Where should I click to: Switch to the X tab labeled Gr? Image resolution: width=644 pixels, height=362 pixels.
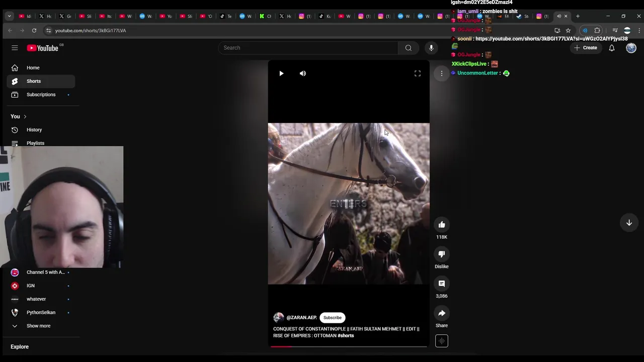65,16
